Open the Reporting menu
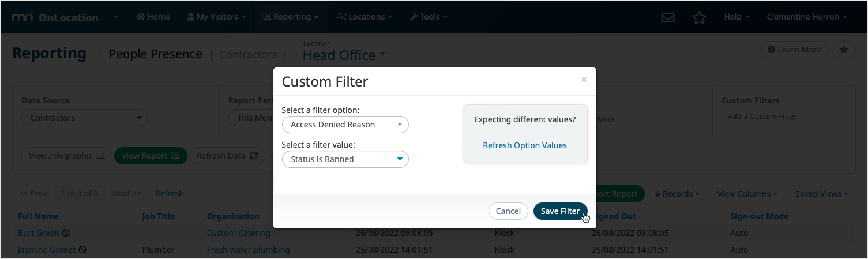This screenshot has width=868, height=259. coord(291,17)
